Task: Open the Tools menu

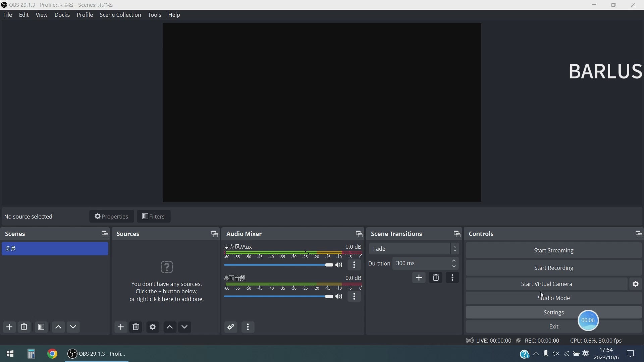Action: [x=155, y=15]
